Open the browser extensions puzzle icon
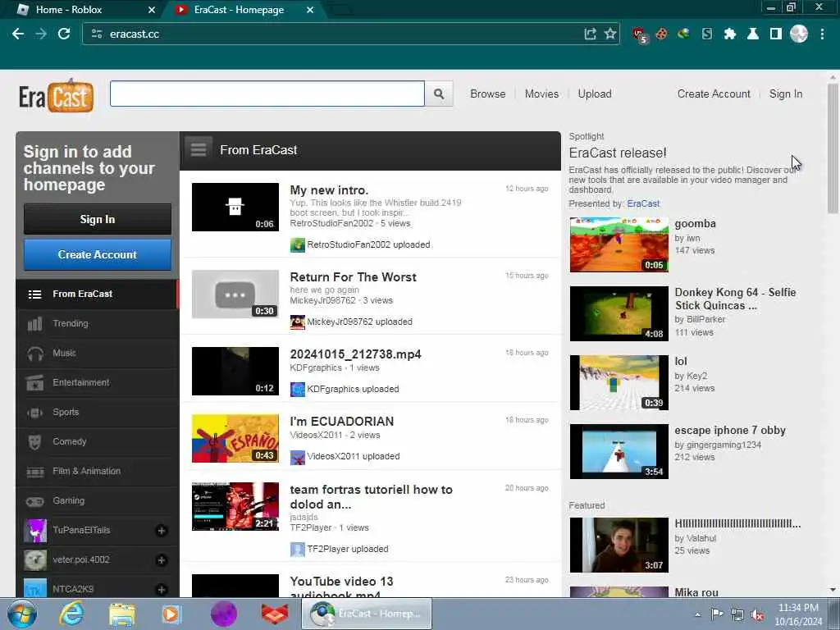840x630 pixels. (729, 34)
